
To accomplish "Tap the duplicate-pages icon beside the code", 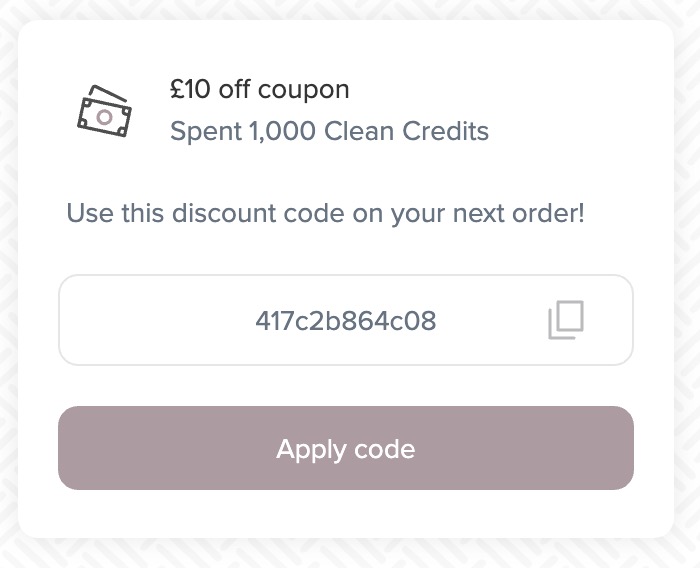I will click(566, 321).
